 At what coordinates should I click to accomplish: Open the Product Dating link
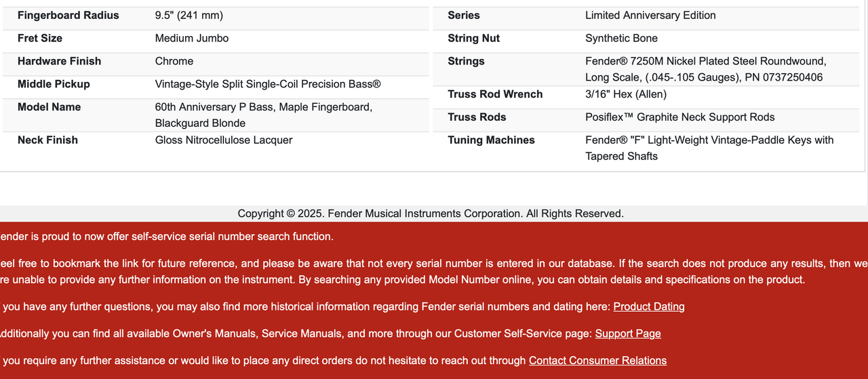(649, 306)
